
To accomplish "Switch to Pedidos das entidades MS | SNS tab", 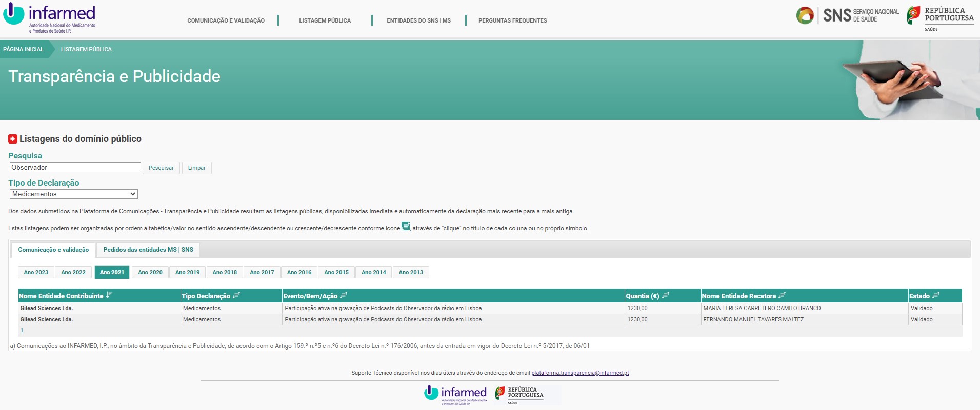I will (x=148, y=250).
